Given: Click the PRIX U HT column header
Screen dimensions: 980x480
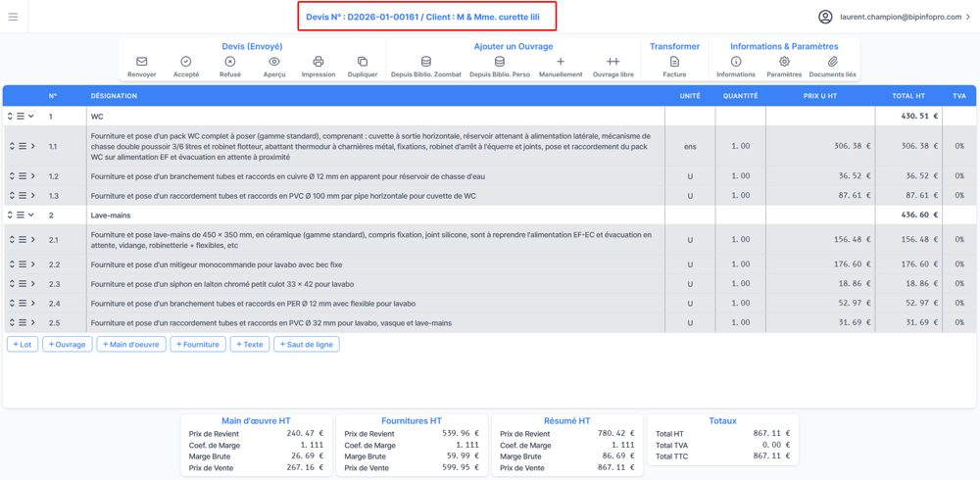Looking at the screenshot, I should coord(820,96).
